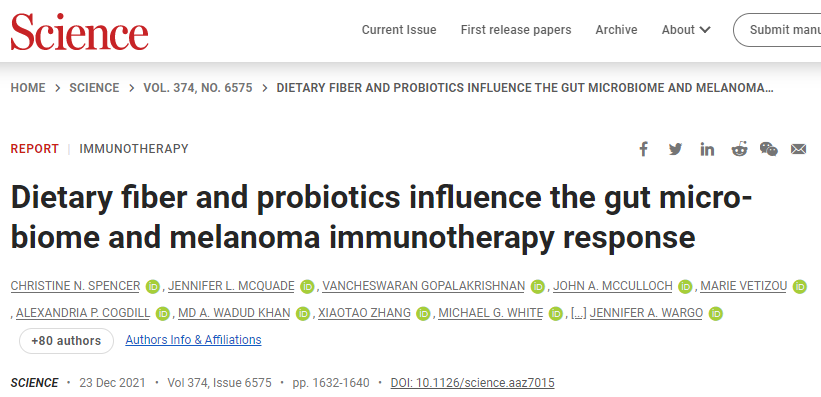Email the article using envelope icon
The image size is (821, 397).
[798, 149]
